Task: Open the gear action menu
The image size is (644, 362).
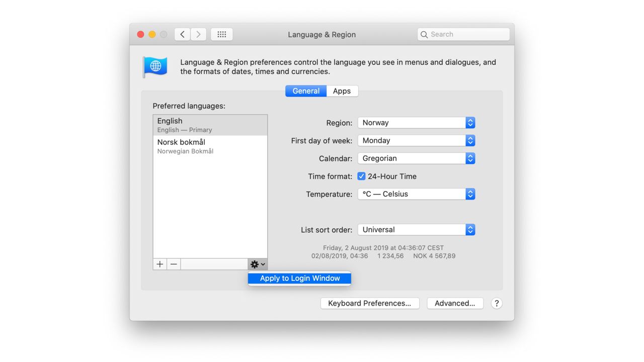Action: pyautogui.click(x=257, y=264)
